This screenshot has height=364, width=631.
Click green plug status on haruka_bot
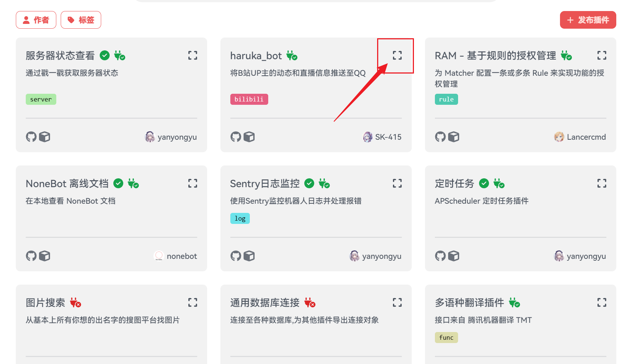[x=292, y=56]
